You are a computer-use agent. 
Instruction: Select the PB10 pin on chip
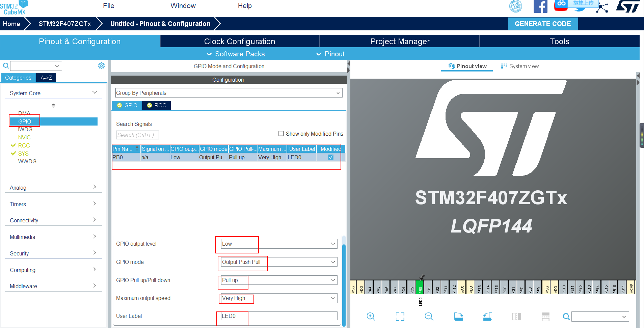click(x=614, y=287)
